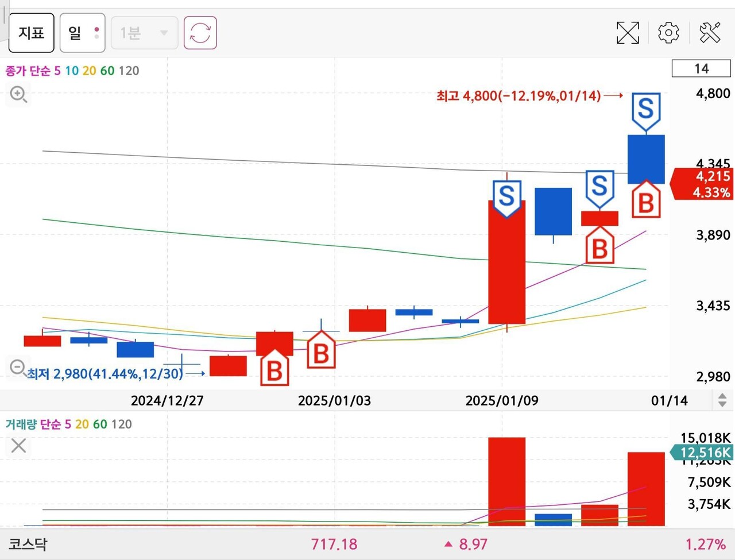Click the B buy marker below the 01/14 candle
The height and width of the screenshot is (560, 735).
point(646,201)
